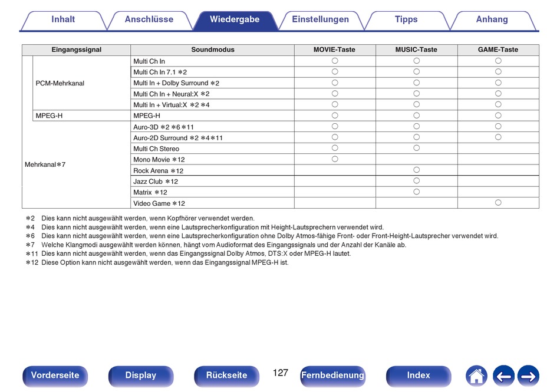The width and height of the screenshot is (560, 392).
Task: Click MUSIC circle in Rock Arena row
Action: (x=416, y=170)
